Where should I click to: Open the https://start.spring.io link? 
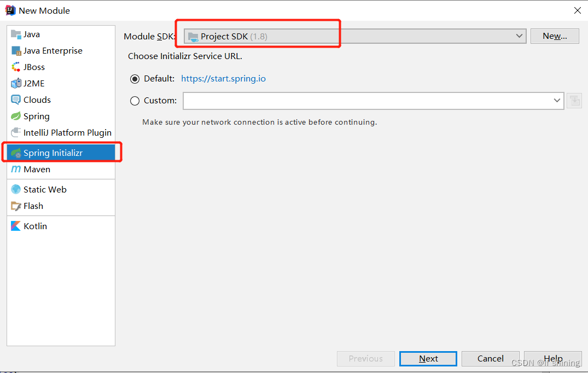pyautogui.click(x=224, y=79)
